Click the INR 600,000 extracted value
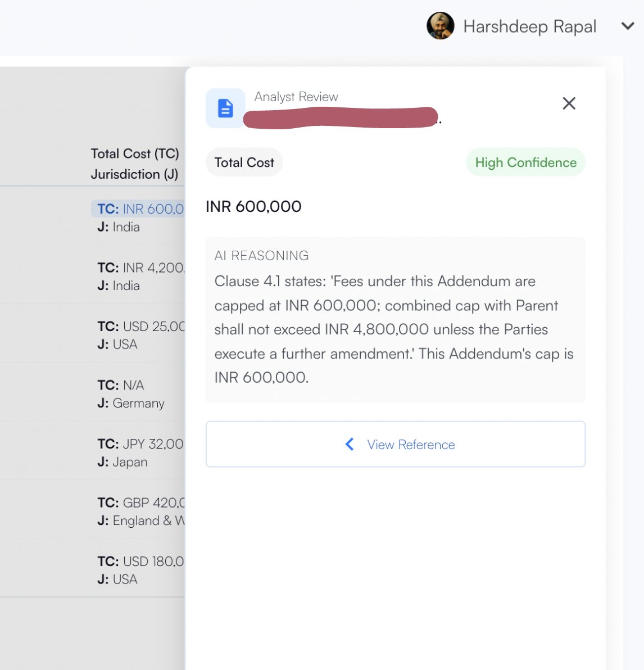The image size is (644, 670). 253,206
